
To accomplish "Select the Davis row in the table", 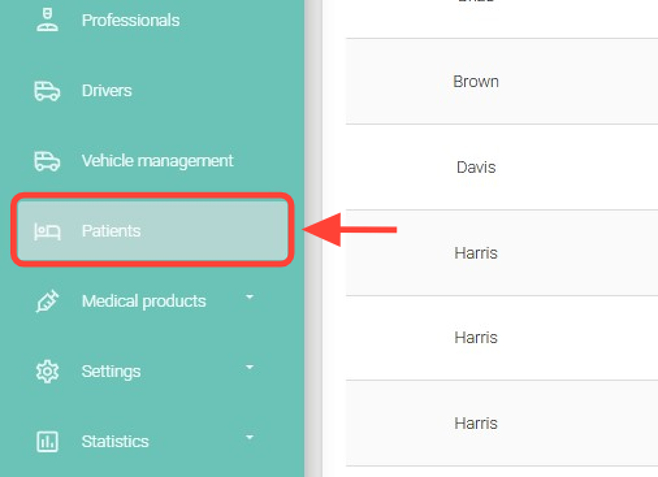I will coord(476,167).
